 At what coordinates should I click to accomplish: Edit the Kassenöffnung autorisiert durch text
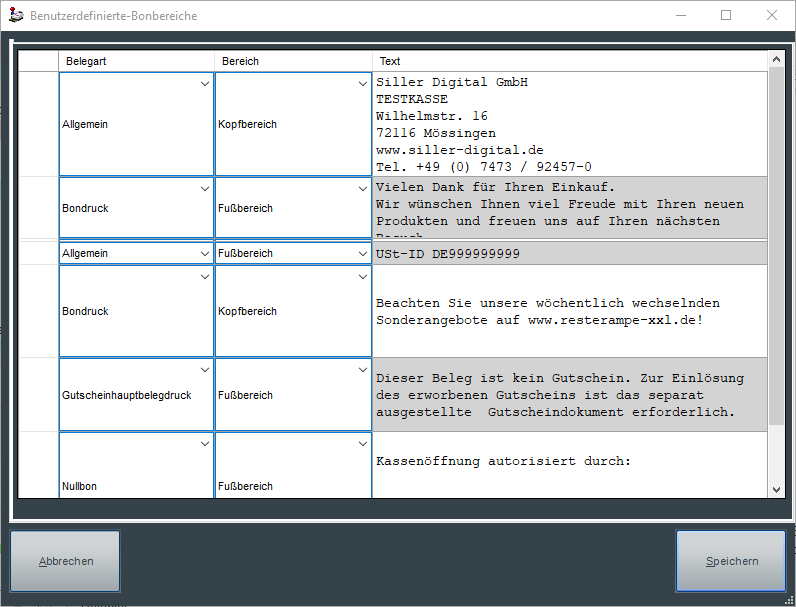(x=569, y=463)
